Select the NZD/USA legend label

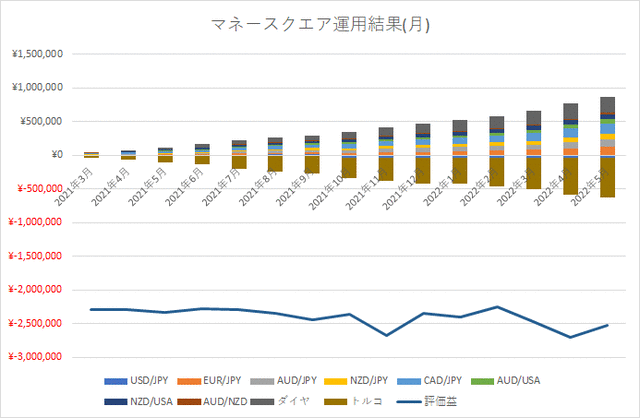pos(151,401)
